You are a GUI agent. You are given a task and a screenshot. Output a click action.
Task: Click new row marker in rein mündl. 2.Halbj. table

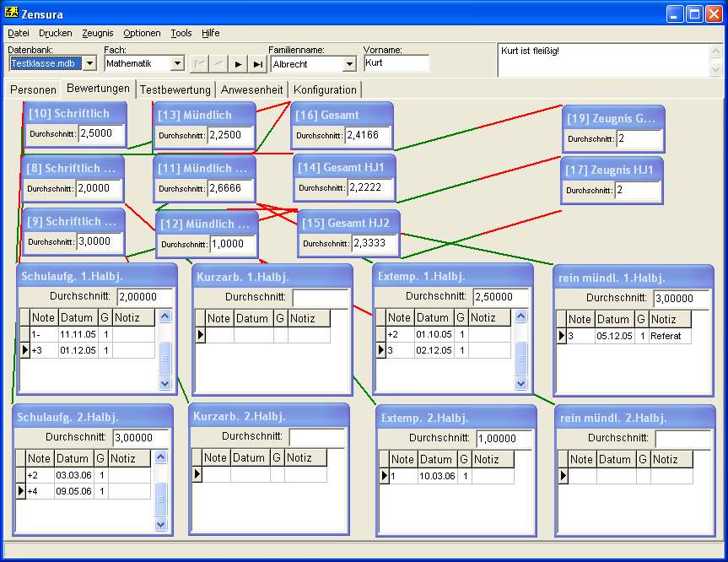pos(564,476)
